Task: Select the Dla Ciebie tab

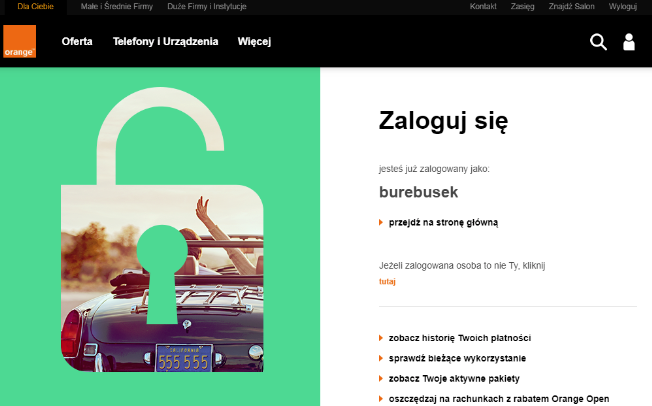Action: (x=35, y=6)
